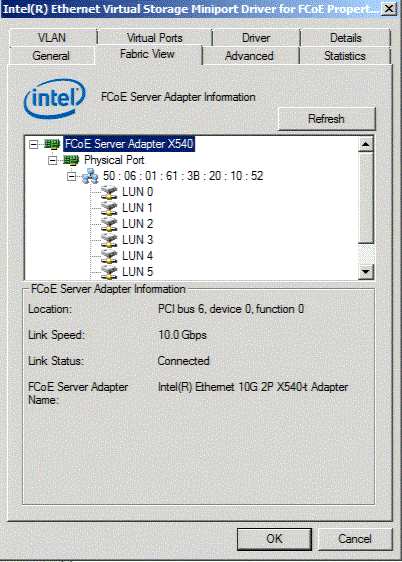Click the heading beside the Intel logo

(178, 97)
